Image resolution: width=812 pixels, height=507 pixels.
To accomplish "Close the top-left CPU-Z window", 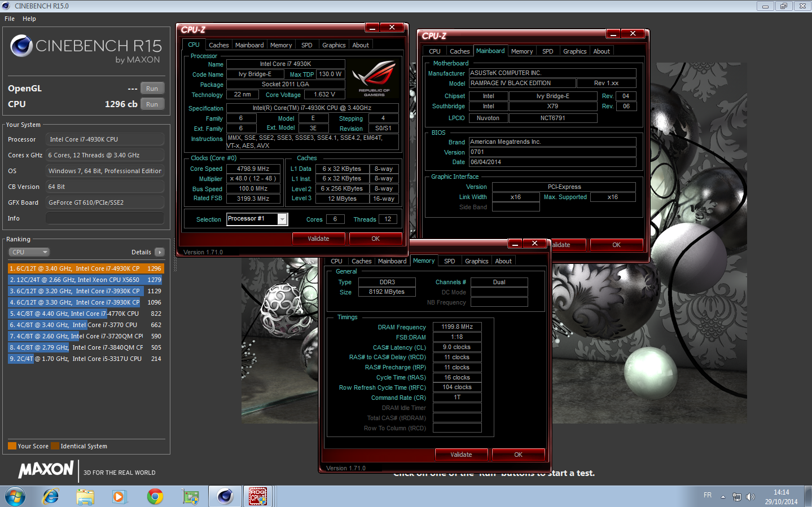I will 392,27.
